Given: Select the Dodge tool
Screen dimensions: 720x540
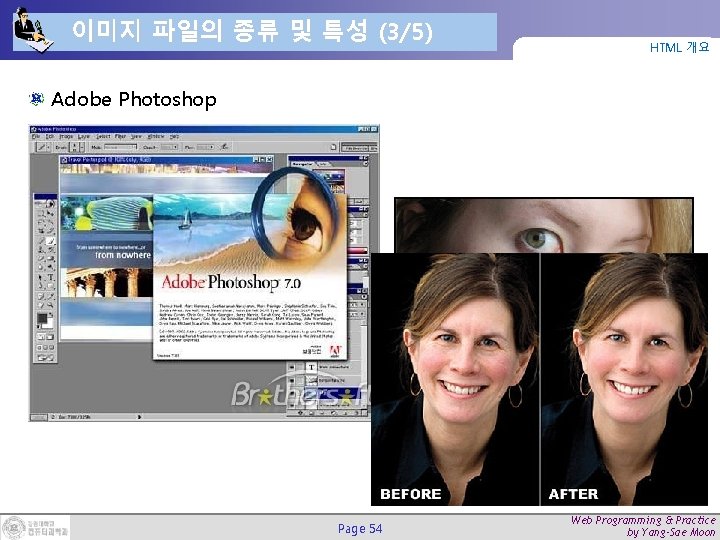Looking at the screenshot, I should pyautogui.click(x=51, y=267).
